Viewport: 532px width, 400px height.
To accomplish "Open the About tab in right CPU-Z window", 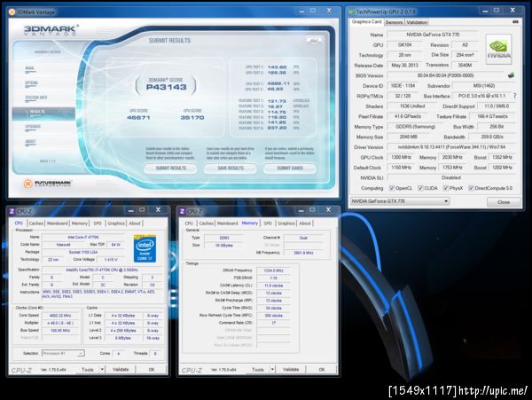I will tap(305, 224).
